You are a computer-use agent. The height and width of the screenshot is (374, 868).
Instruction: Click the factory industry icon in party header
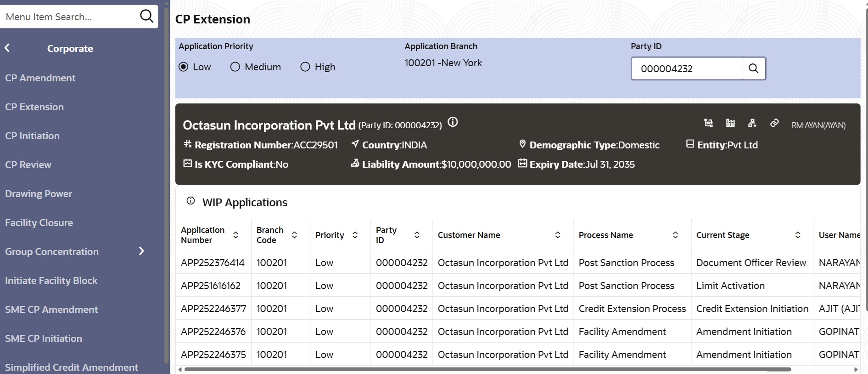pos(730,123)
